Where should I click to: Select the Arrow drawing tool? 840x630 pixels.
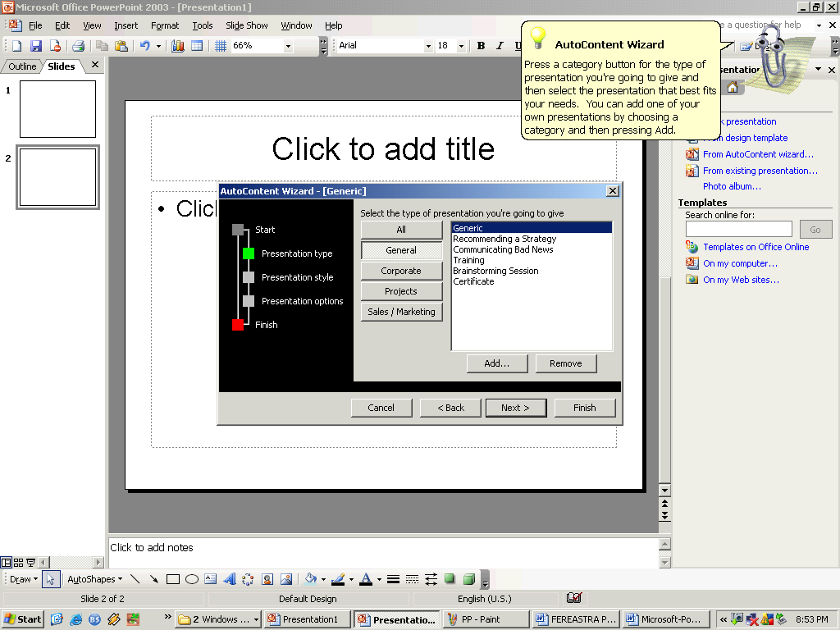click(153, 579)
